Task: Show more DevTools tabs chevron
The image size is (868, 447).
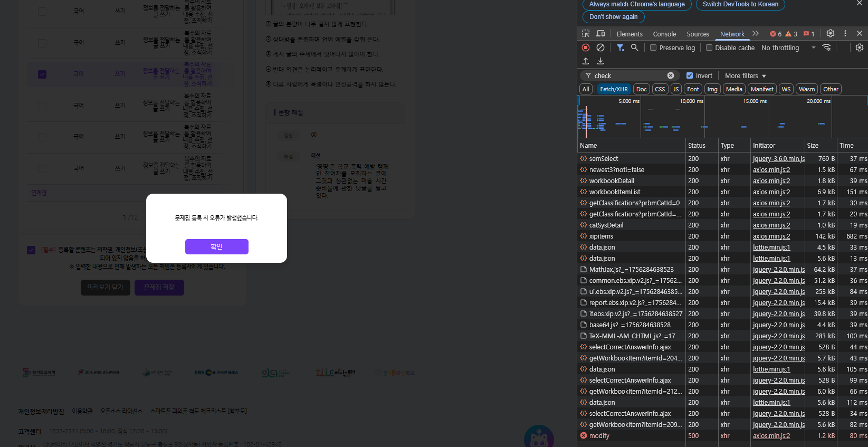Action: click(756, 33)
